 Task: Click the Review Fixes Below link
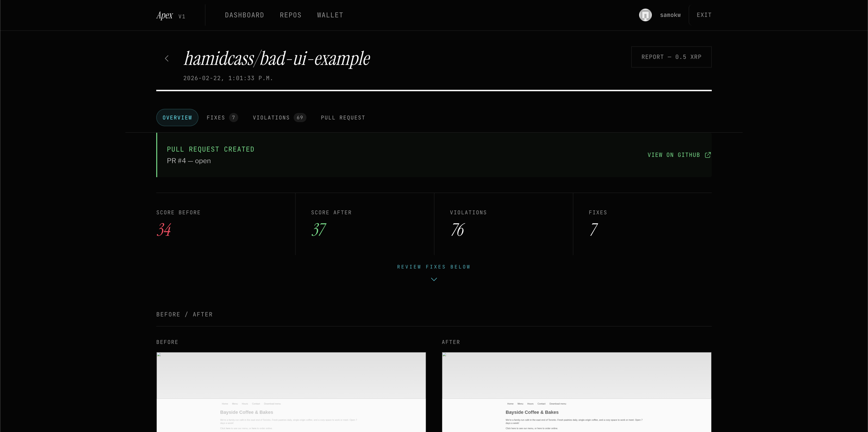(434, 267)
